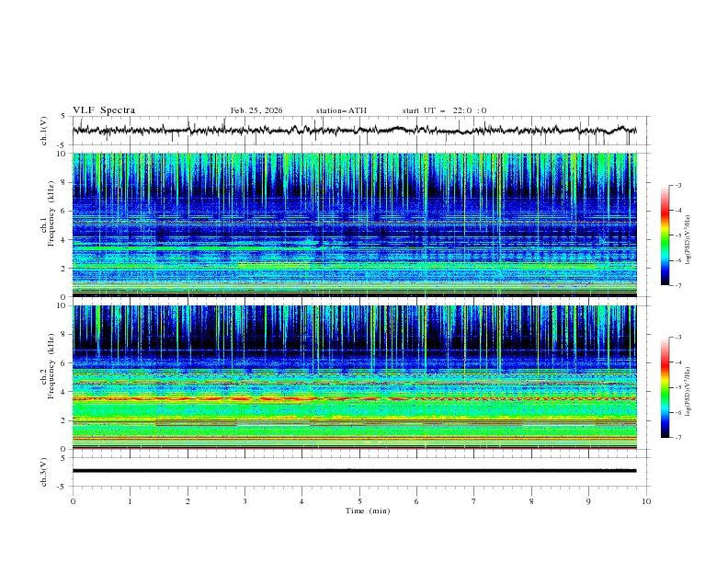Viewport: 728px width, 563px height.
Task: Click the "2" kHz tick of ch.2 spectrogram
Action: tap(65, 420)
